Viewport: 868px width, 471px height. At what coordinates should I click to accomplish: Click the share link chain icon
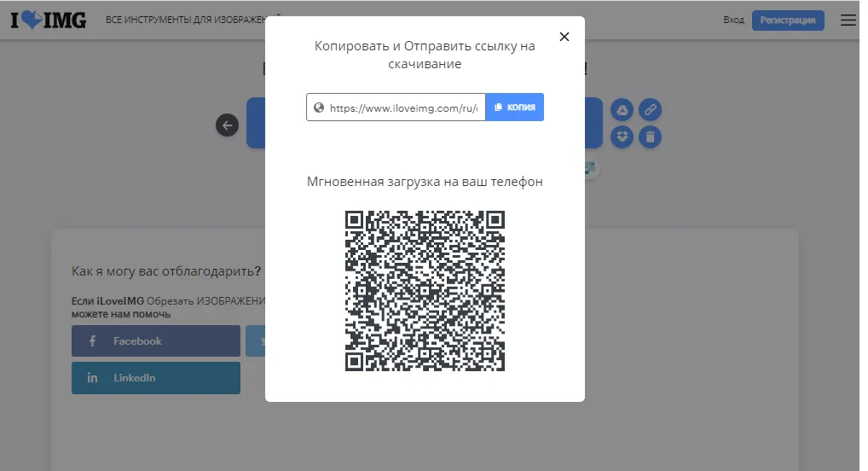650,110
